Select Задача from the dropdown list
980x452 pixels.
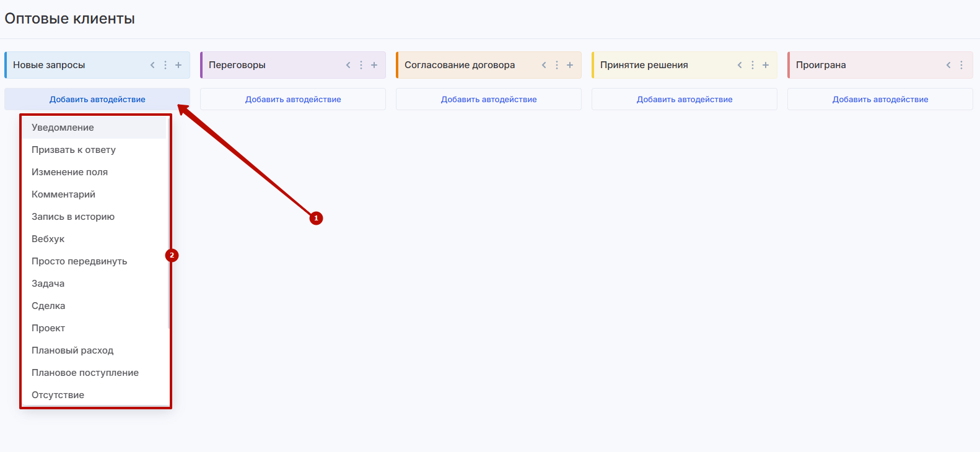point(48,284)
